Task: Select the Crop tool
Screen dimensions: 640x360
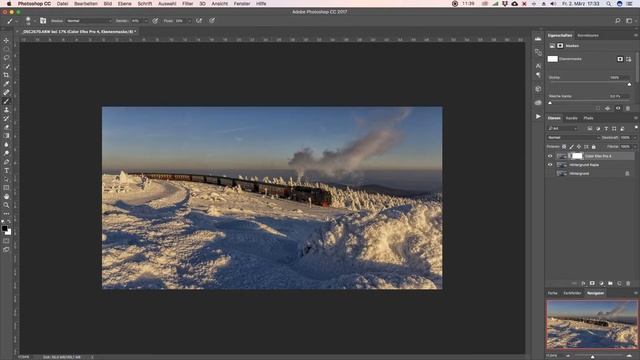Action: tap(6, 75)
